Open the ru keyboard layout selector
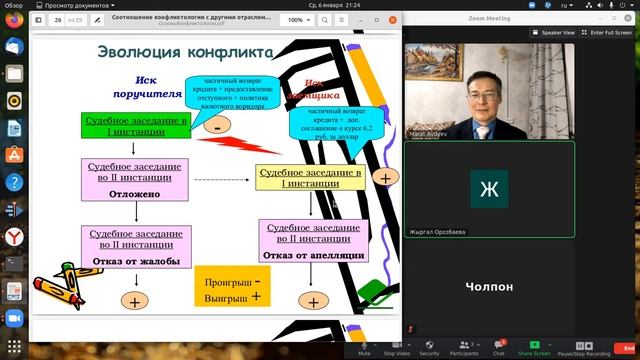Image resolution: width=640 pixels, height=360 pixels. (x=567, y=5)
